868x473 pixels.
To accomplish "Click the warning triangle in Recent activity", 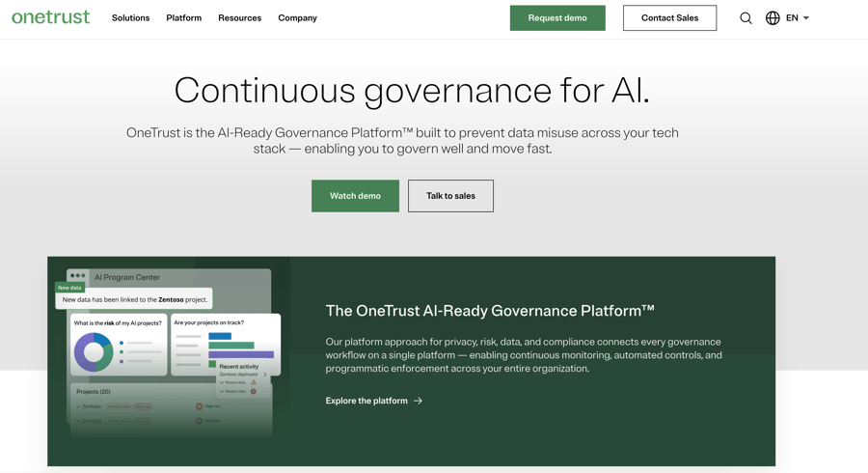I will tap(254, 382).
